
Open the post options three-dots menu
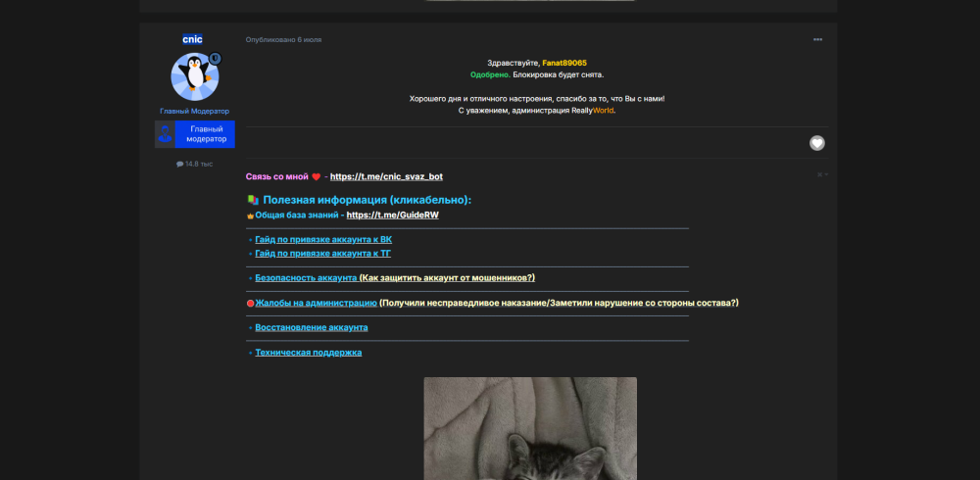pos(817,39)
